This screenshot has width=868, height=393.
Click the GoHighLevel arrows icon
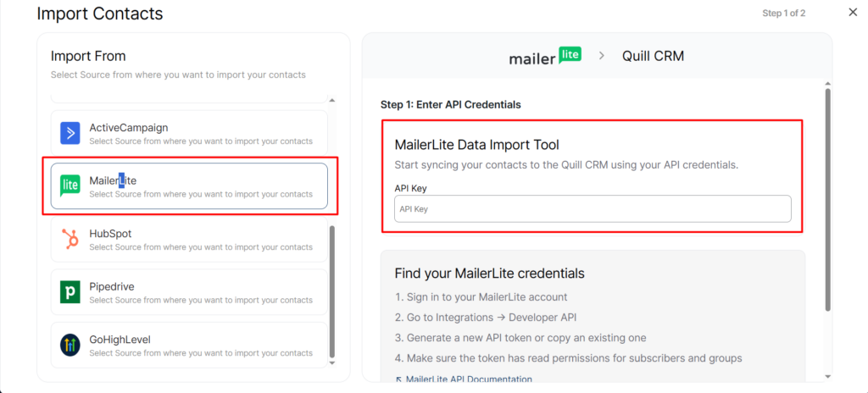pos(70,345)
